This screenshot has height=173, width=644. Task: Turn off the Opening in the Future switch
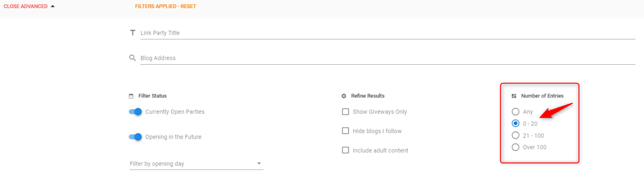click(135, 137)
